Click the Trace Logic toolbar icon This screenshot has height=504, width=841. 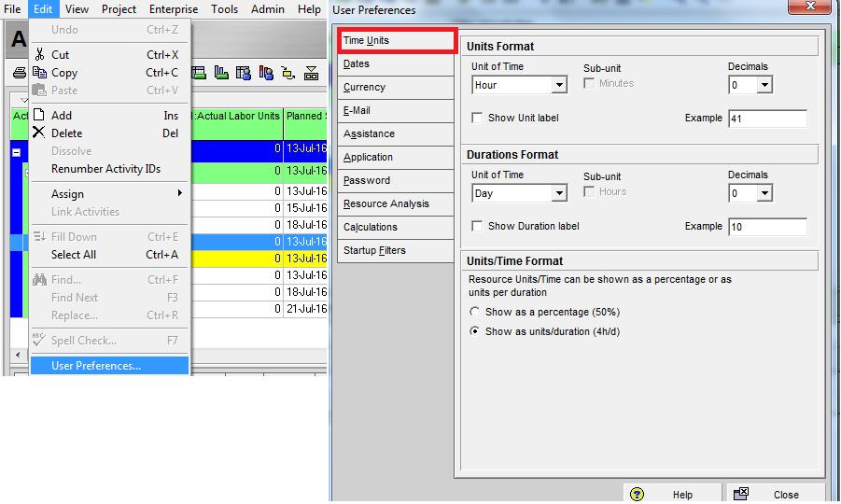coord(288,73)
